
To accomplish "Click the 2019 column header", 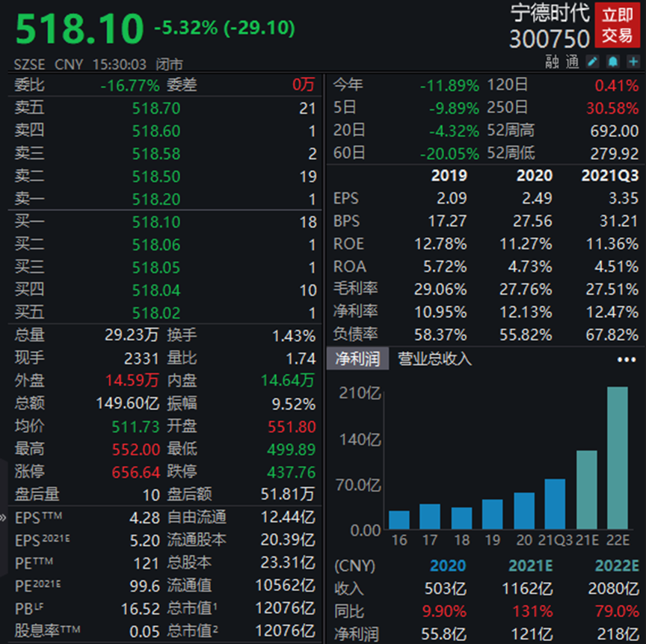I will (449, 176).
